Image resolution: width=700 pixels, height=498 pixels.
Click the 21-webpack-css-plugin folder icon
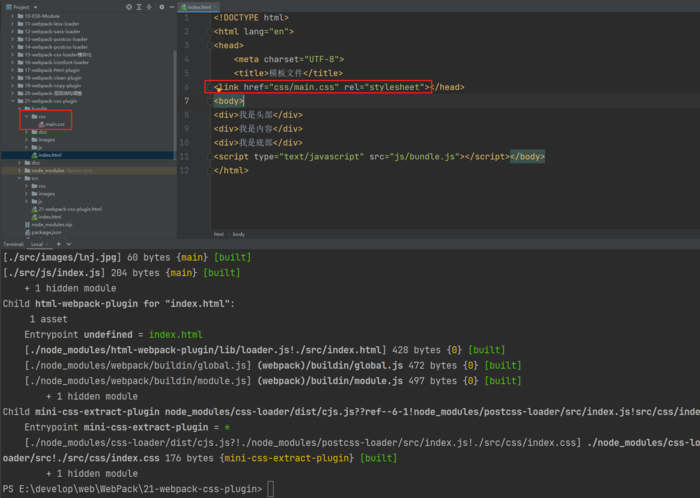(x=21, y=101)
